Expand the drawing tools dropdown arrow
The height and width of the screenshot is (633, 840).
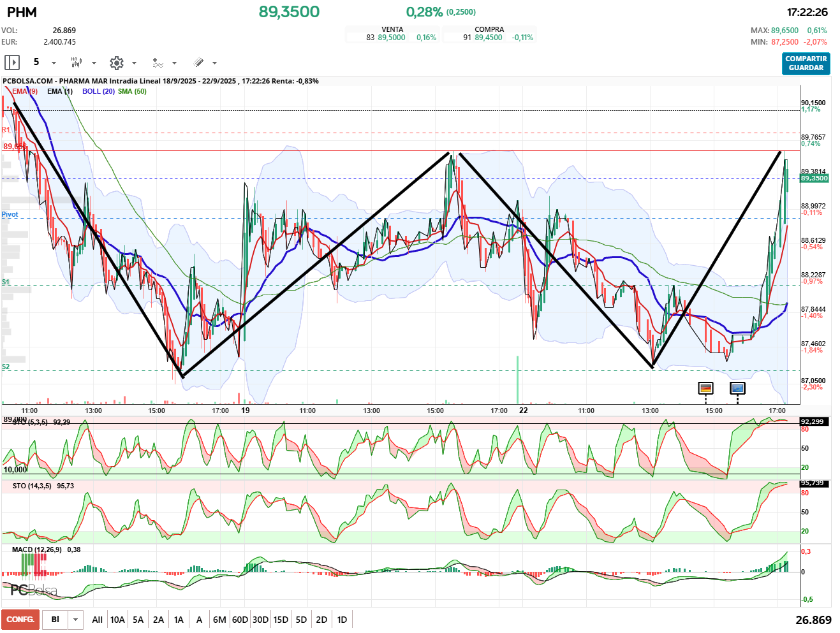tap(214, 63)
